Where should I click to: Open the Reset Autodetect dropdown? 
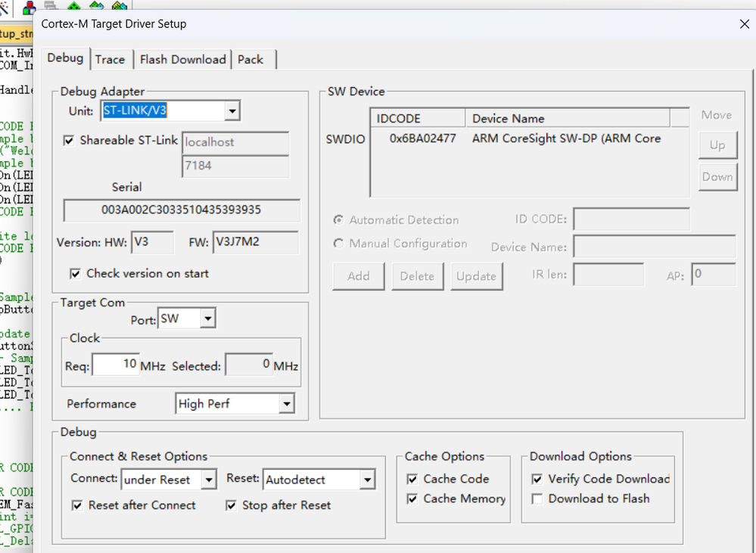coord(367,480)
